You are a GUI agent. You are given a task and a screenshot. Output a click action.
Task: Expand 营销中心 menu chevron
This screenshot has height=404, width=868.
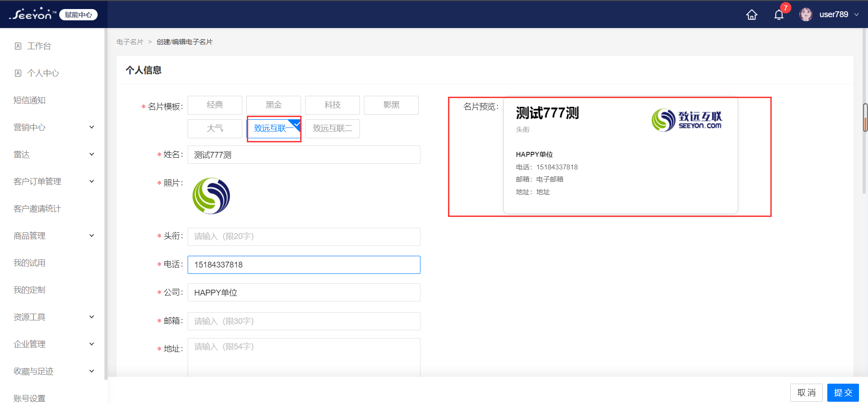click(x=92, y=127)
